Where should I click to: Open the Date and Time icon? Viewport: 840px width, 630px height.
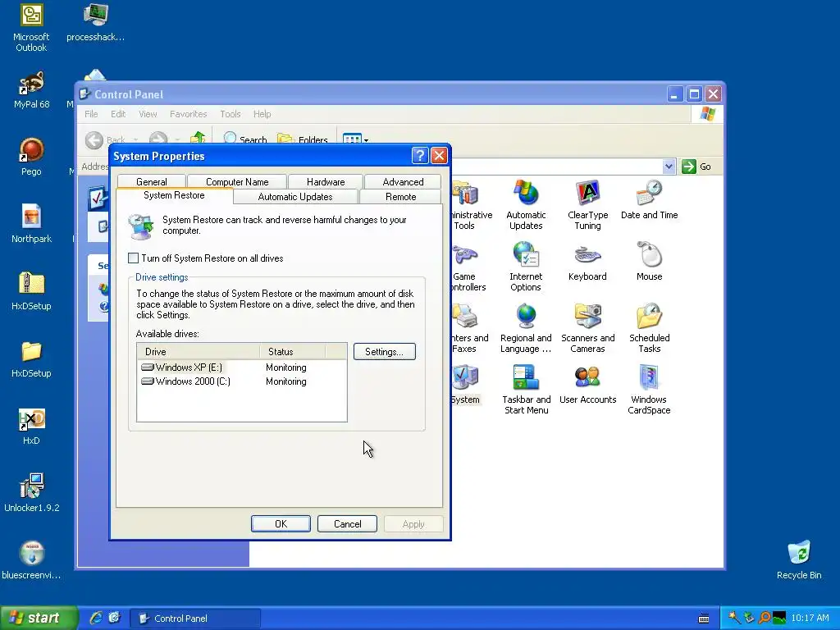[650, 200]
